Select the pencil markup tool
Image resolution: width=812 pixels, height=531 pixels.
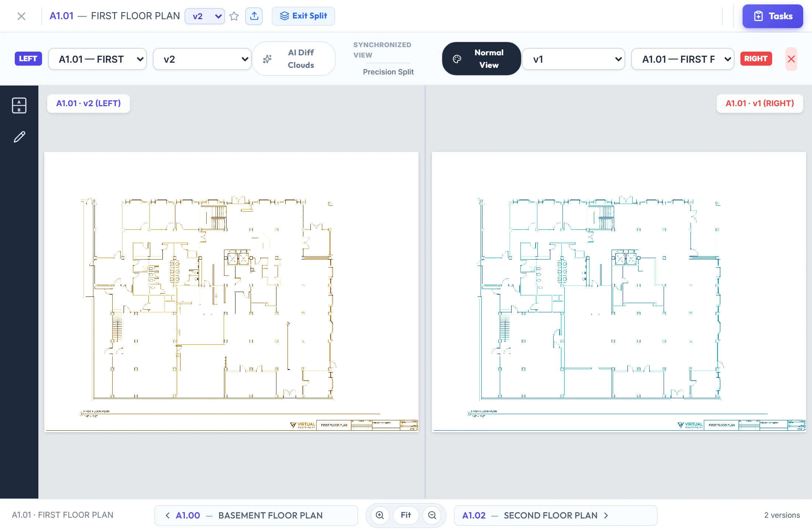pyautogui.click(x=19, y=137)
